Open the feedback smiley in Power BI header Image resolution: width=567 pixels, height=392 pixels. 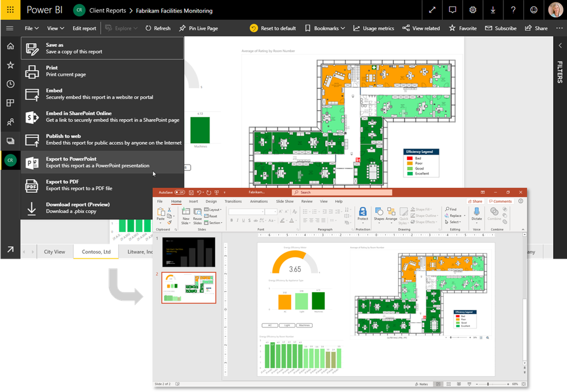point(534,10)
